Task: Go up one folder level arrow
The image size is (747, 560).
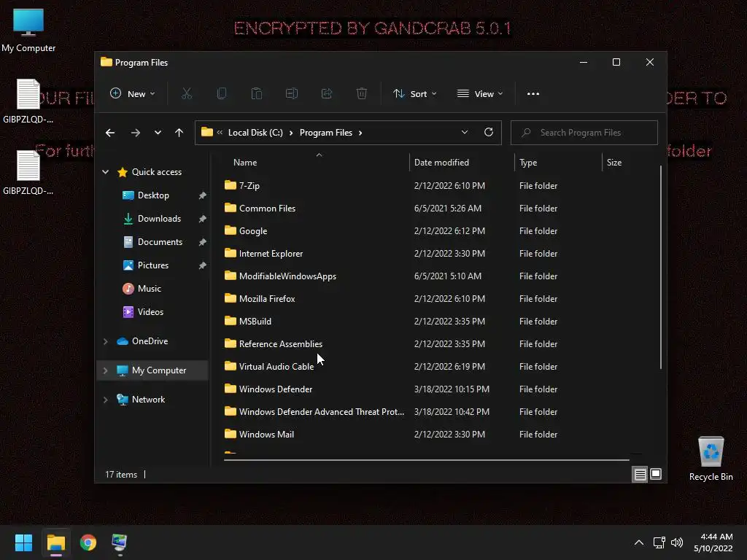Action: pos(179,133)
